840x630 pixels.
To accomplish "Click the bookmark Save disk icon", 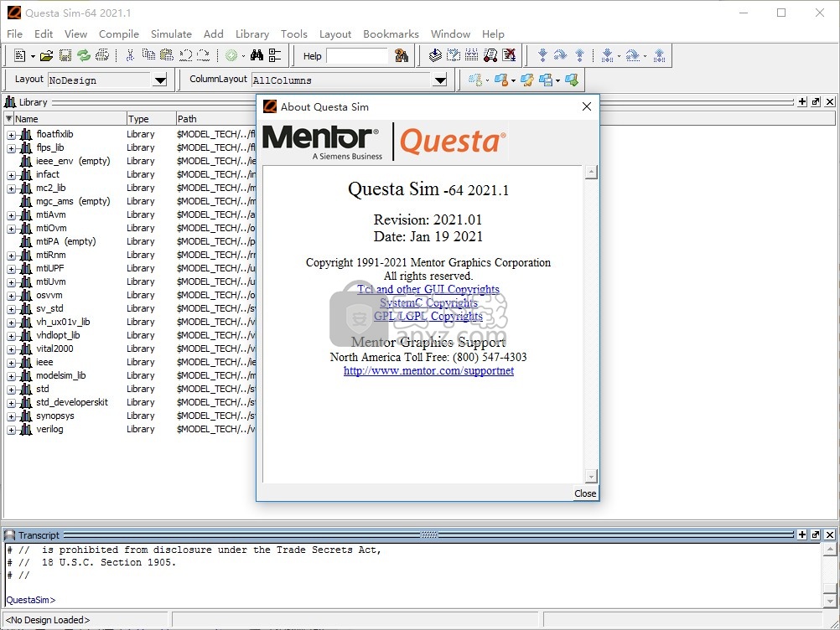I will tap(547, 80).
